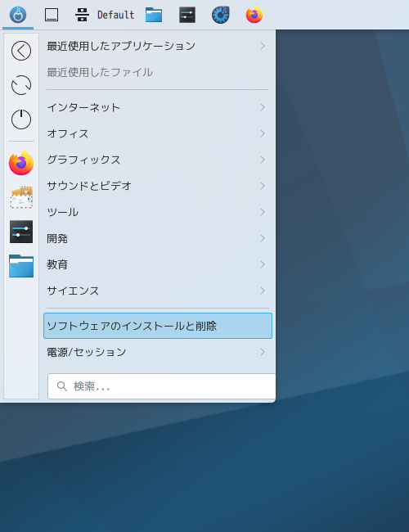Viewport: 409px width, 532px height.
Task: Click the Solus application menu launcher icon
Action: tap(18, 15)
